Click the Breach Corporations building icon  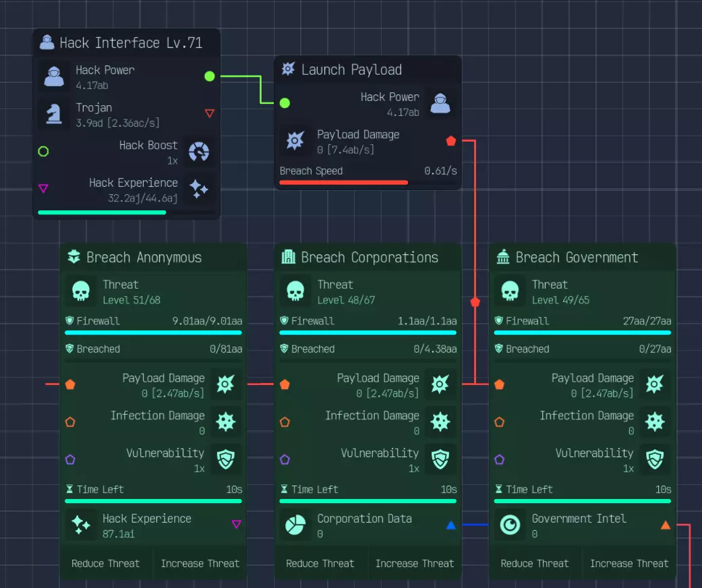[x=289, y=257]
